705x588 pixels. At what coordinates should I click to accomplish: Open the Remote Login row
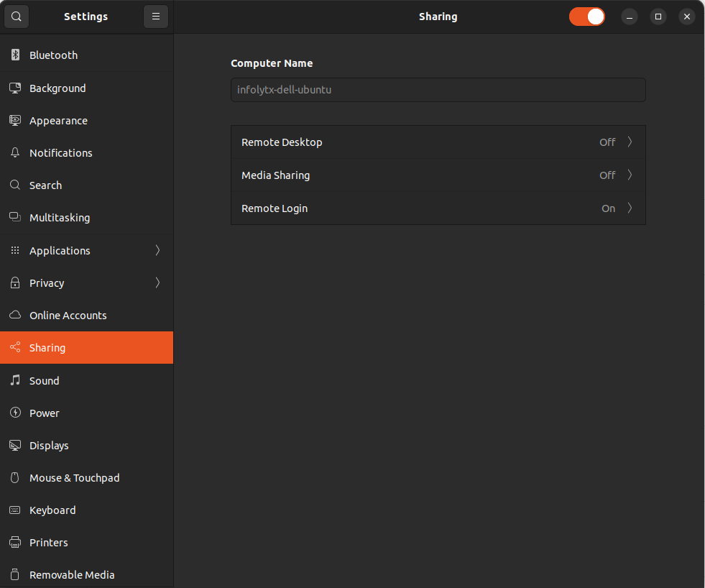(438, 208)
